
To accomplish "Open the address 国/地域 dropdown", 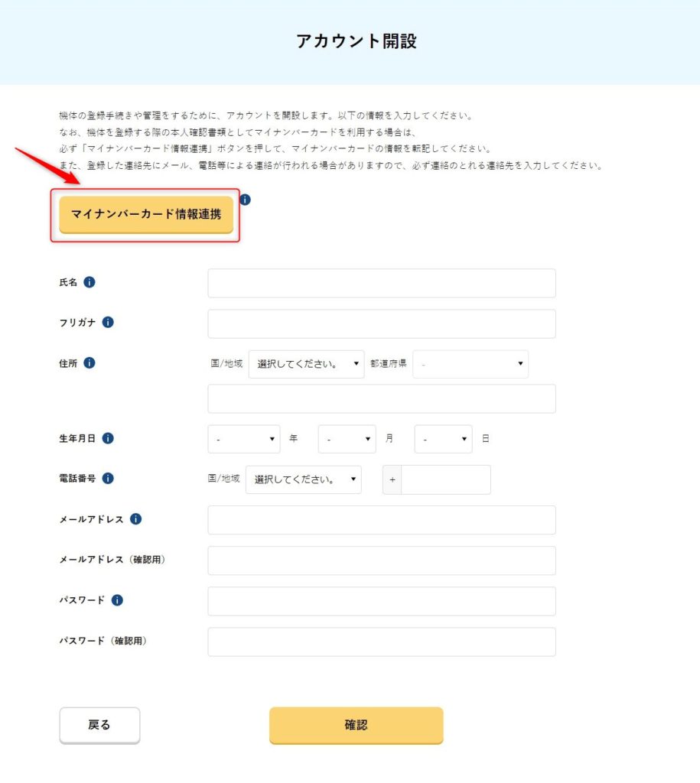I will 306,364.
